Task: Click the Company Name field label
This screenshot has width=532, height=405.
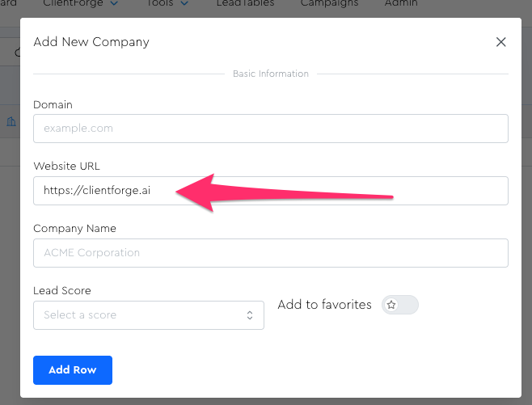Action: (74, 229)
